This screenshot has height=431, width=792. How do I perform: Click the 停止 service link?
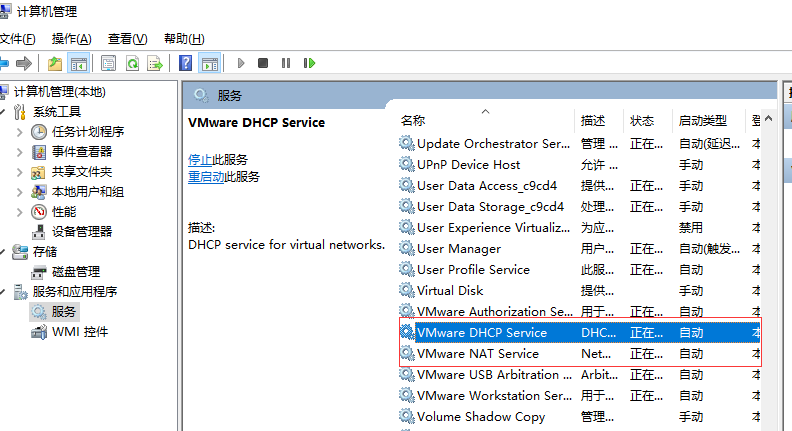click(200, 160)
